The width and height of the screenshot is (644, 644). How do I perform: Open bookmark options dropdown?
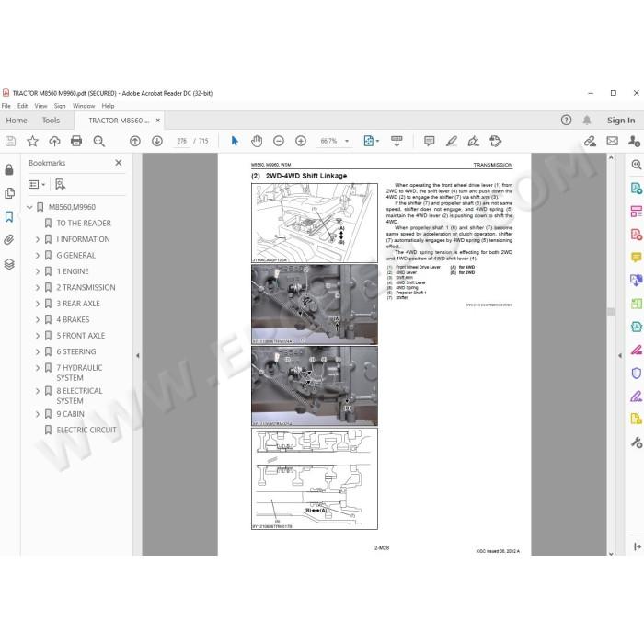(37, 184)
